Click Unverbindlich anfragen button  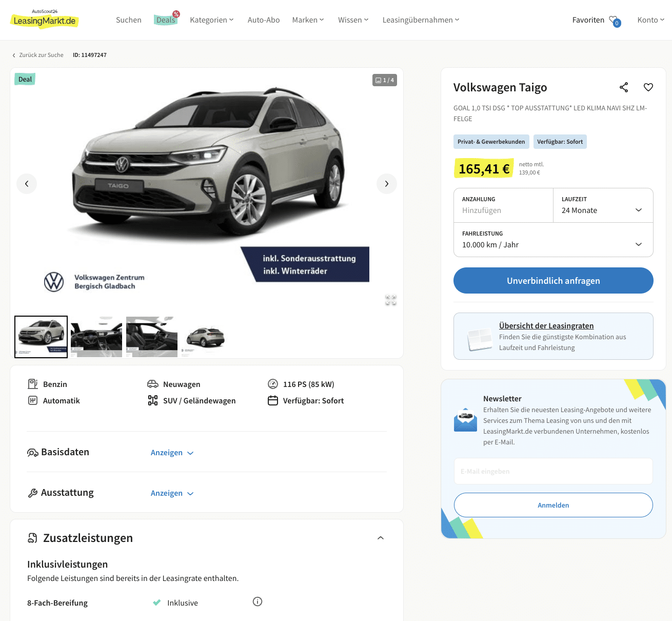tap(554, 281)
